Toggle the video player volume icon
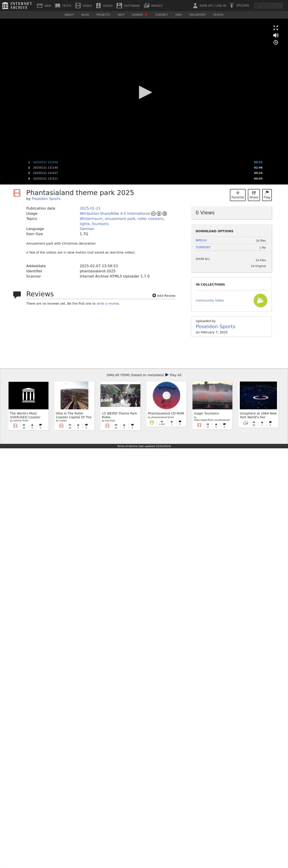The image size is (288, 868). (275, 35)
